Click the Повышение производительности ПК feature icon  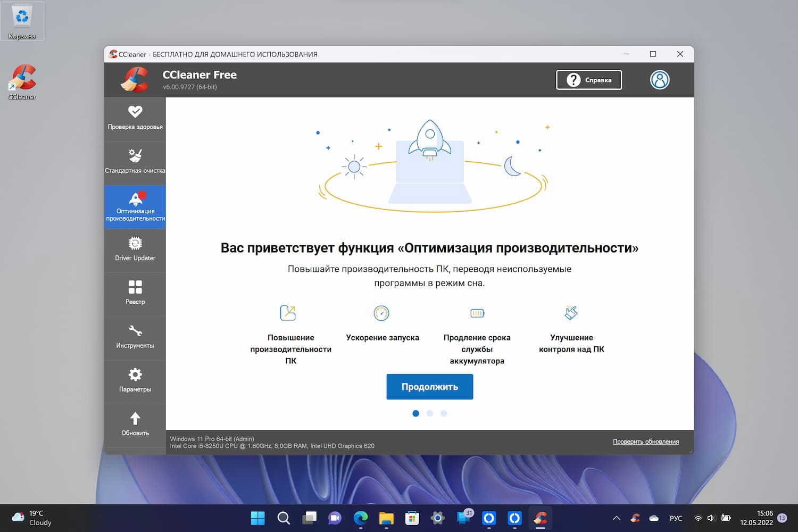coord(288,313)
